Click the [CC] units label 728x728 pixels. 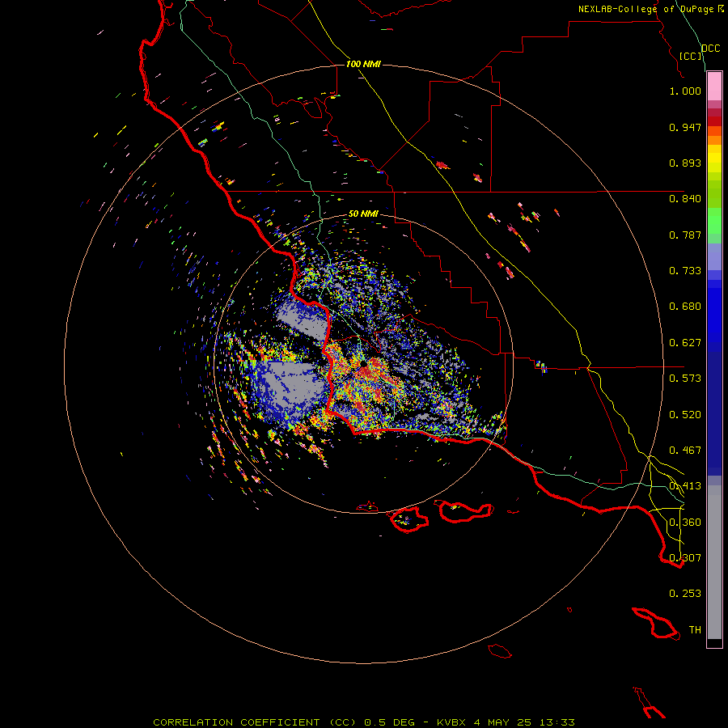[x=691, y=56]
